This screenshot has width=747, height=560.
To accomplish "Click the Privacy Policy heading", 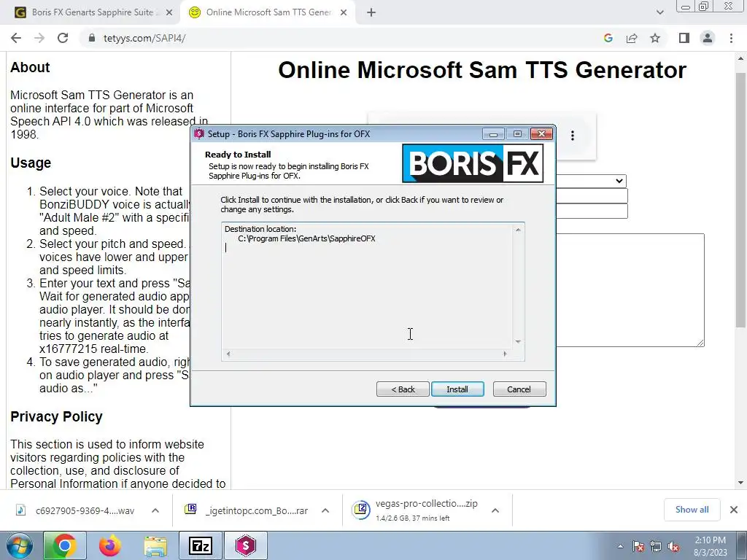I will coord(56,416).
